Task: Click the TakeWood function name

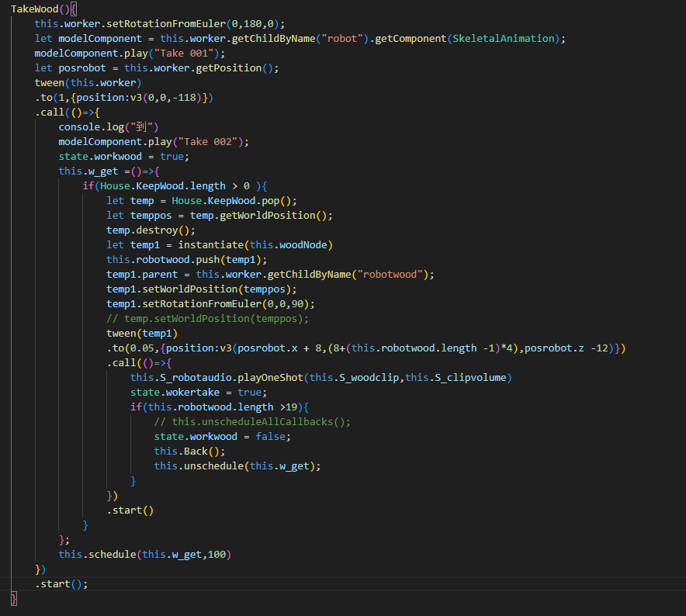Action: [x=35, y=9]
